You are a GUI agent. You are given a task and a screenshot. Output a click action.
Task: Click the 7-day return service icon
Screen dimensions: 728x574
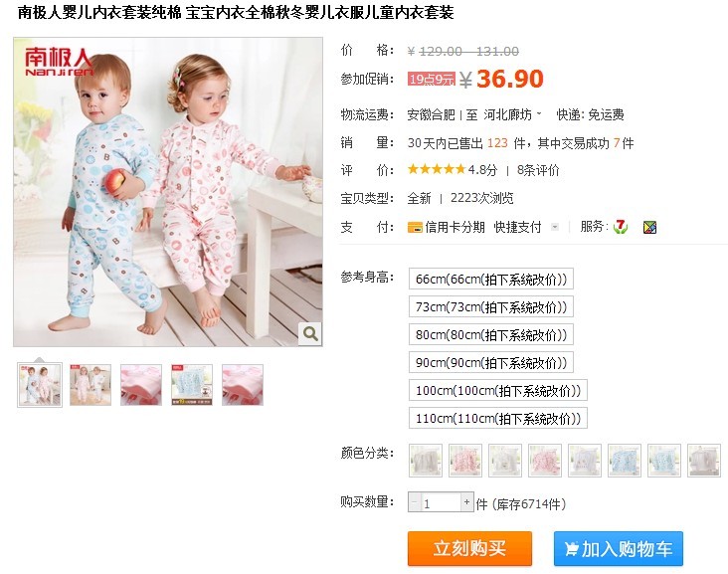click(621, 227)
